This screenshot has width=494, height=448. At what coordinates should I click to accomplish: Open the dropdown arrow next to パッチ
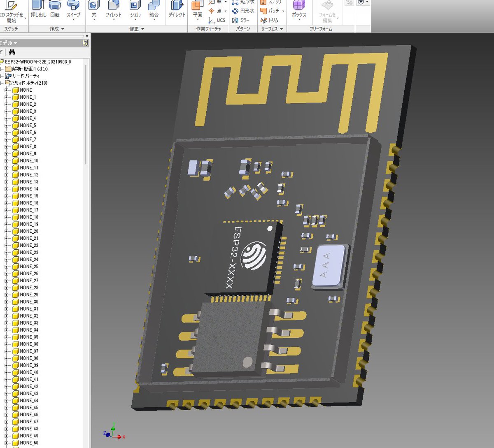(x=283, y=11)
